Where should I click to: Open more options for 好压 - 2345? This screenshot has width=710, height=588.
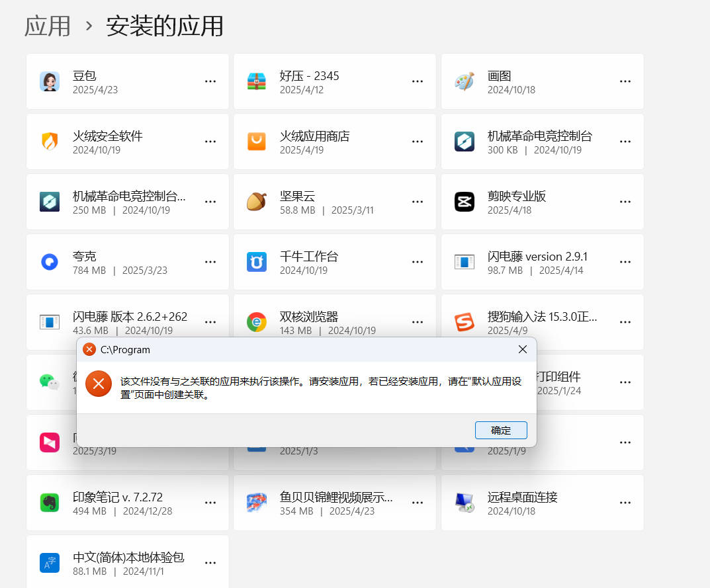418,81
